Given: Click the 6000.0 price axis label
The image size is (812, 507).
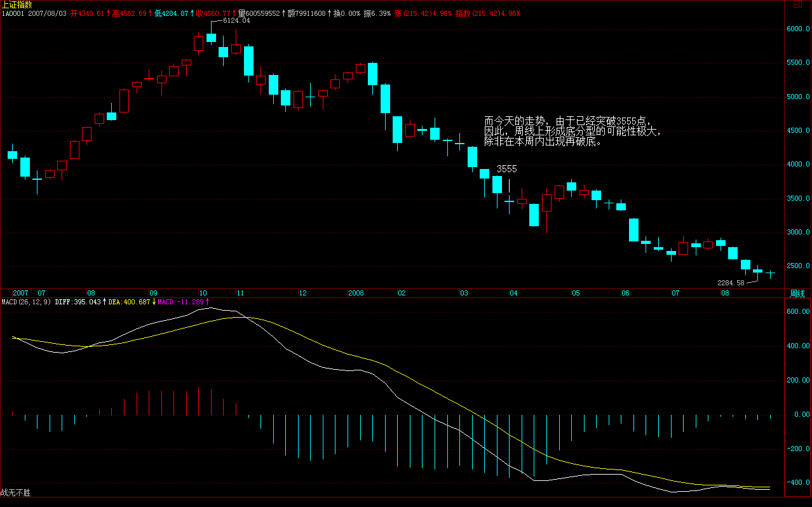Looking at the screenshot, I should point(798,29).
